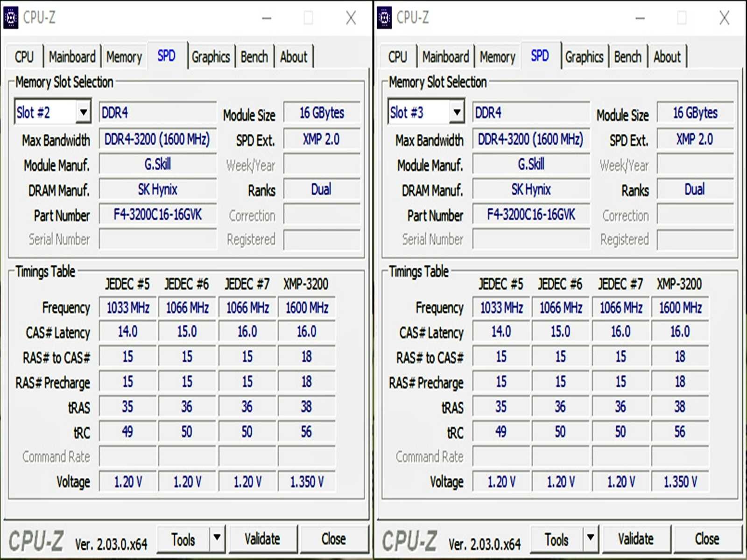Click the Close button in left window

point(334,539)
